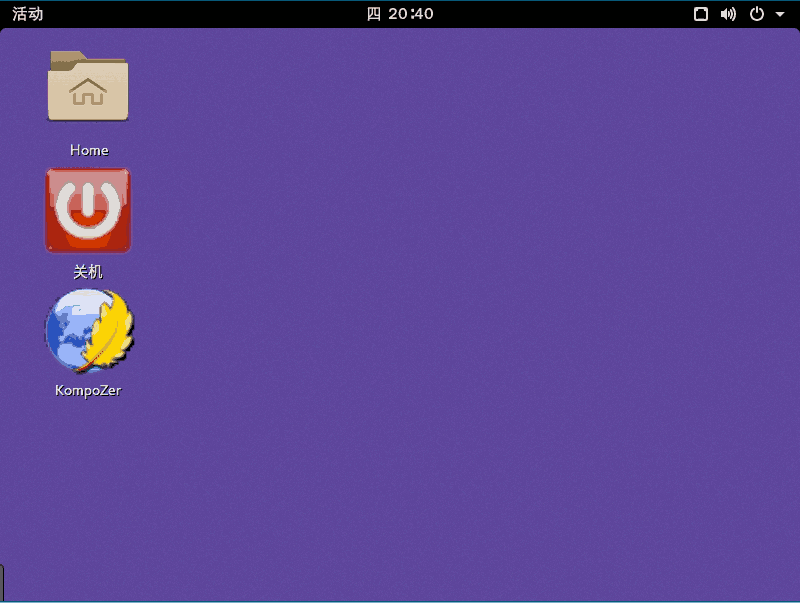Click the square window indicator icon
Viewport: 800px width, 603px height.
pyautogui.click(x=701, y=14)
